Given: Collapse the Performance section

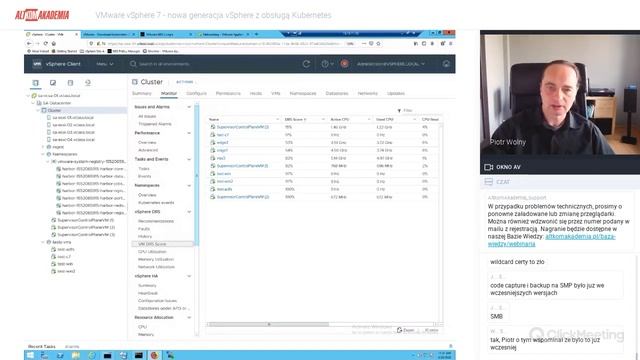Looking at the screenshot, I should (189, 133).
